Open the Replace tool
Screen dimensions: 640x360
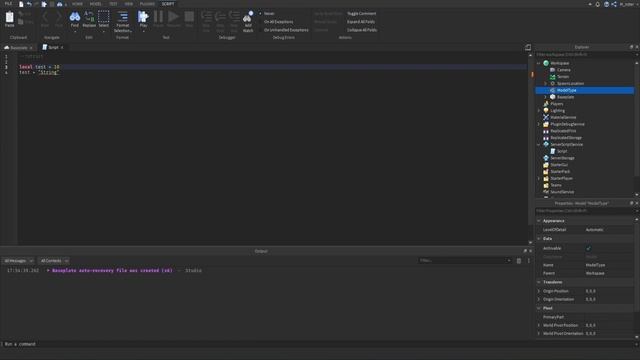click(89, 17)
